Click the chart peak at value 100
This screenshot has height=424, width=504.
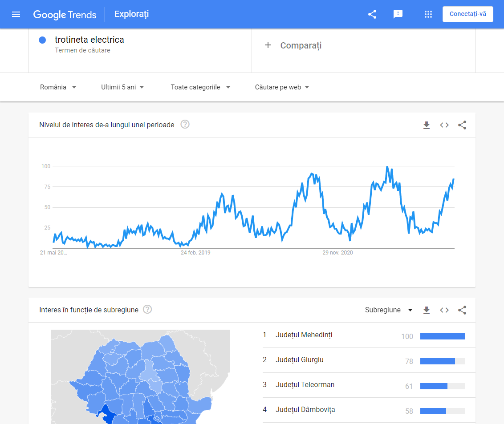point(387,167)
